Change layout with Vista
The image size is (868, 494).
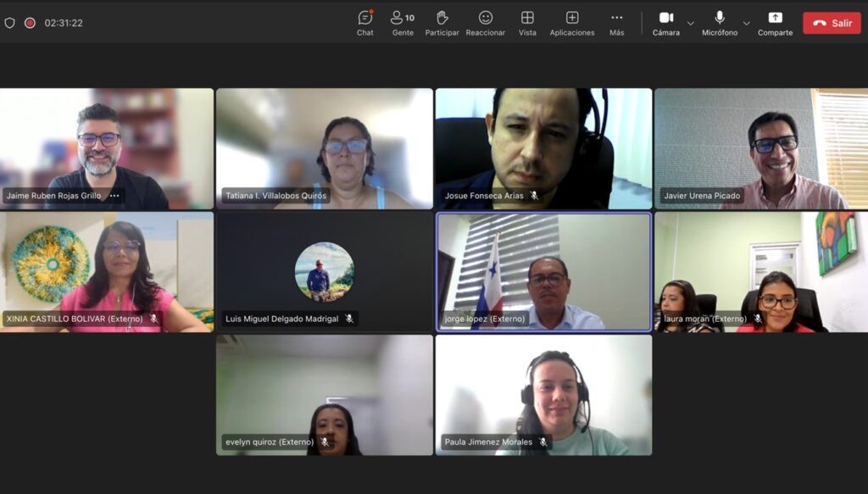click(x=527, y=23)
